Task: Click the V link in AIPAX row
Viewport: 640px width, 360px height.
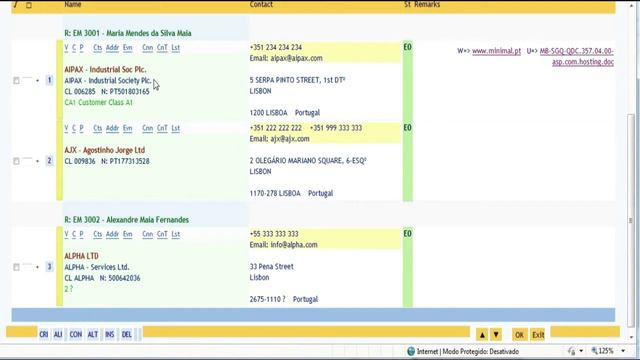Action: pyautogui.click(x=67, y=48)
